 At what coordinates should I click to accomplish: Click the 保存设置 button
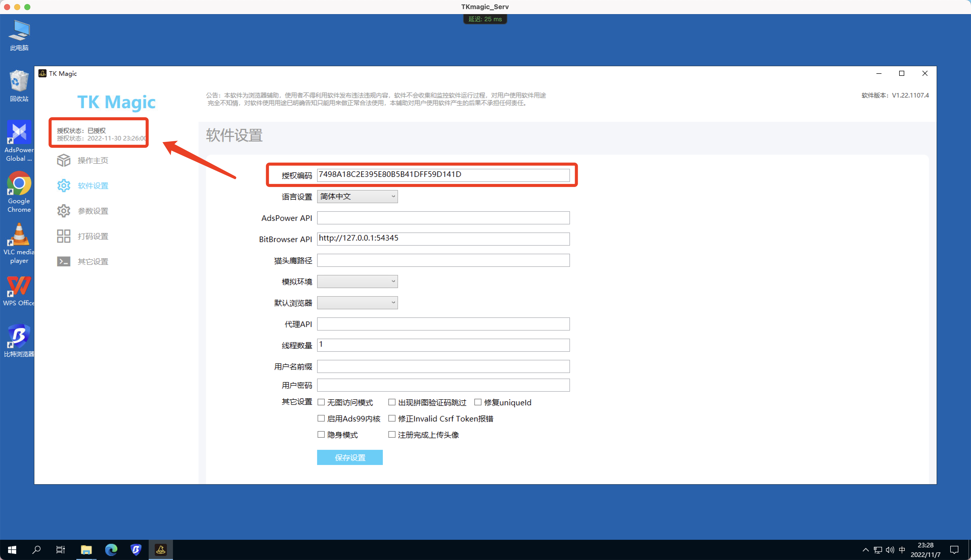(x=349, y=457)
